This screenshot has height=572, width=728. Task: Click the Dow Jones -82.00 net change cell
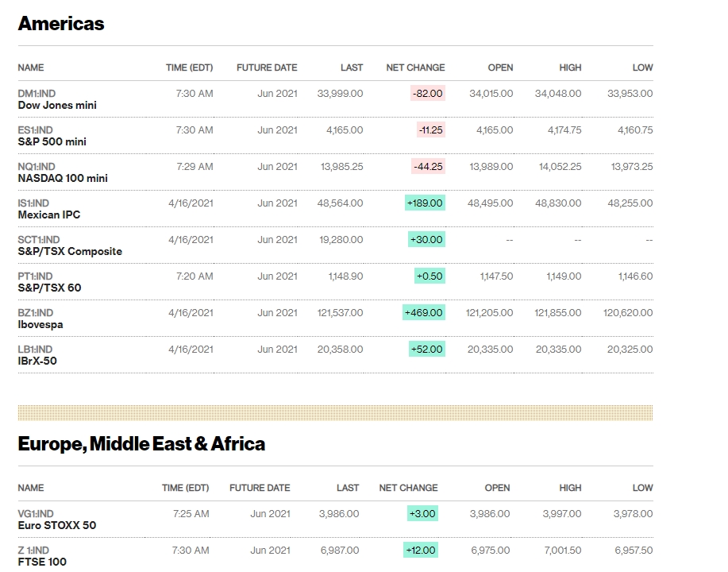pos(428,94)
